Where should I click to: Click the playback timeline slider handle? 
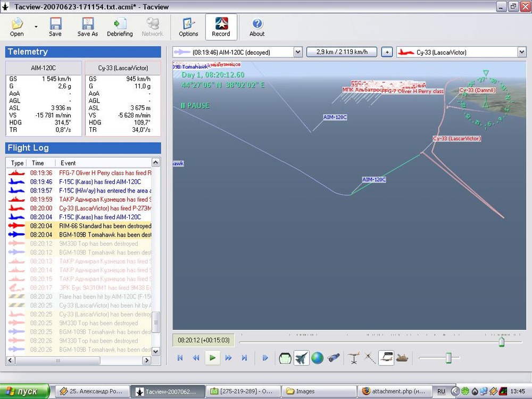(501, 342)
